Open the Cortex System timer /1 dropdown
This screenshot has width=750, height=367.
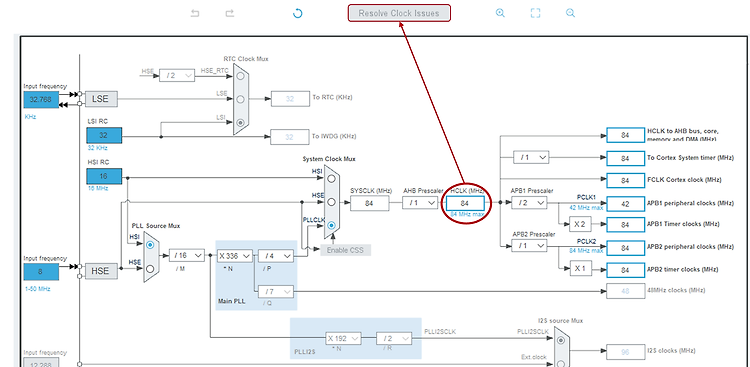pyautogui.click(x=531, y=157)
